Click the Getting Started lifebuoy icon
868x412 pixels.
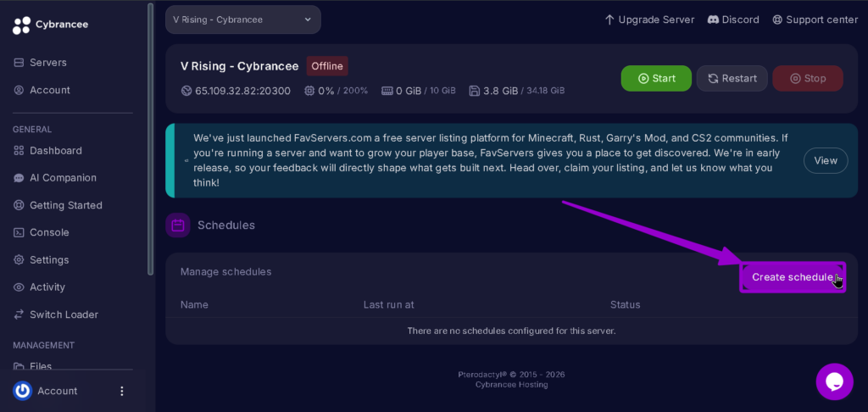[19, 205]
